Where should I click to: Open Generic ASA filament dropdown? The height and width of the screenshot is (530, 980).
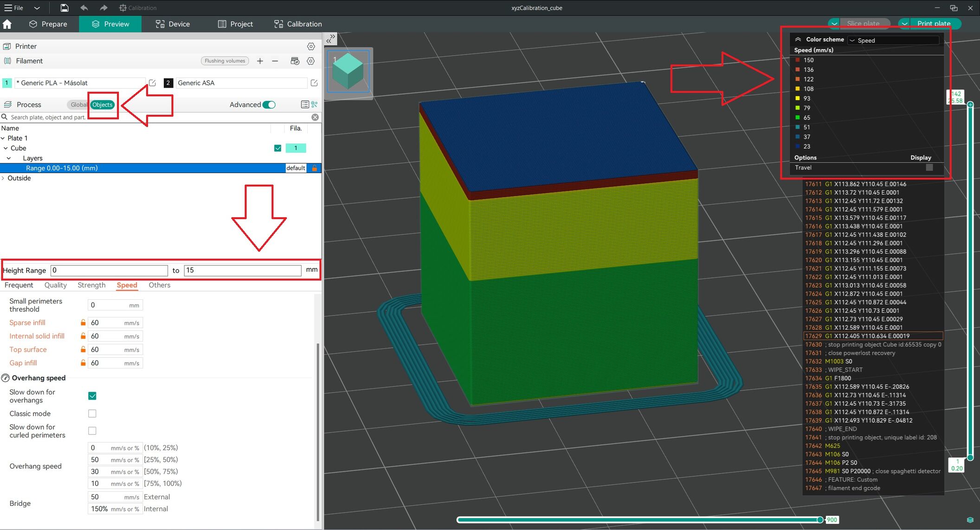(241, 83)
